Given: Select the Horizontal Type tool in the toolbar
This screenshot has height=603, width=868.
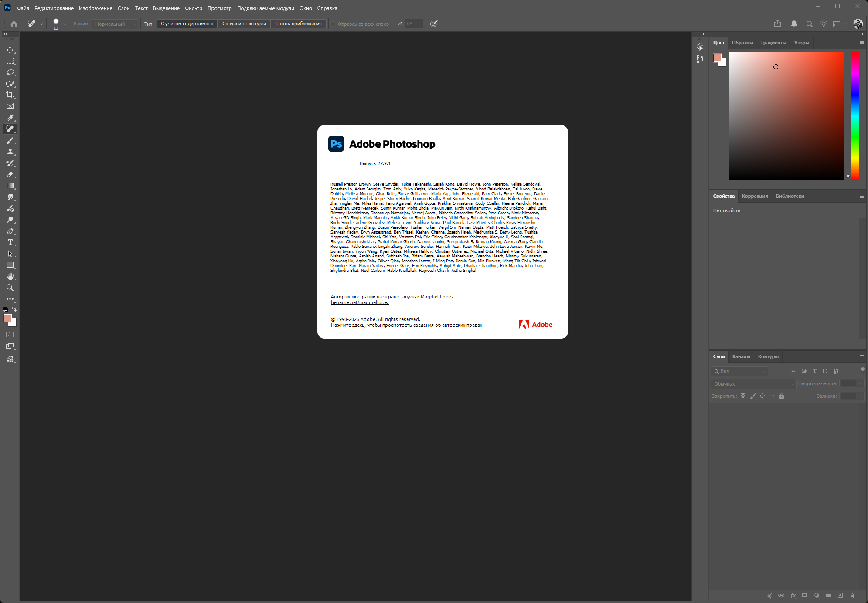Looking at the screenshot, I should coord(10,242).
